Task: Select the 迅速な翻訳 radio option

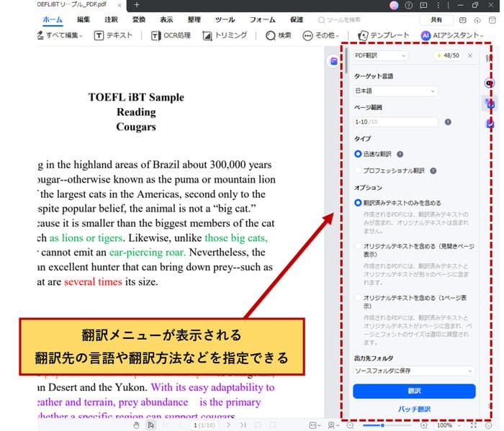Action: [358, 154]
